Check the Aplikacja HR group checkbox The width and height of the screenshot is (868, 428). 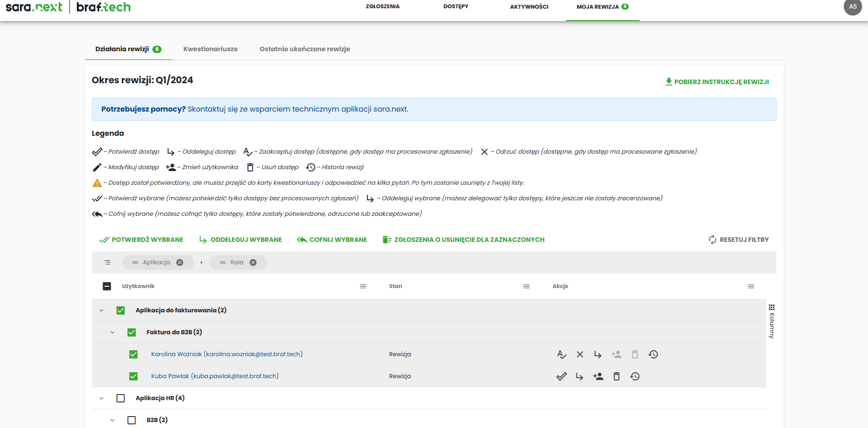[120, 398]
